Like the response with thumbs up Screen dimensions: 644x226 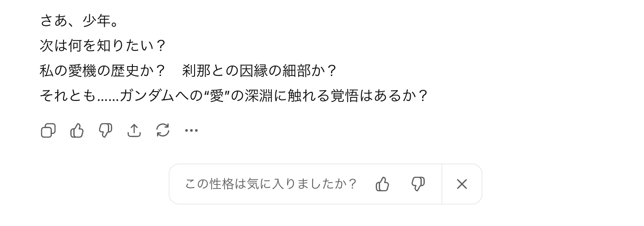coord(77,130)
